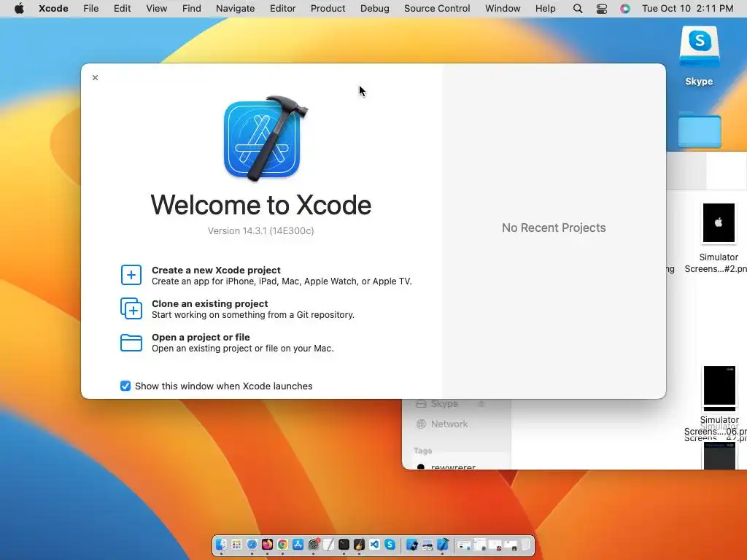Click the Version 14.3.1 (14E300c) text

coord(260,231)
